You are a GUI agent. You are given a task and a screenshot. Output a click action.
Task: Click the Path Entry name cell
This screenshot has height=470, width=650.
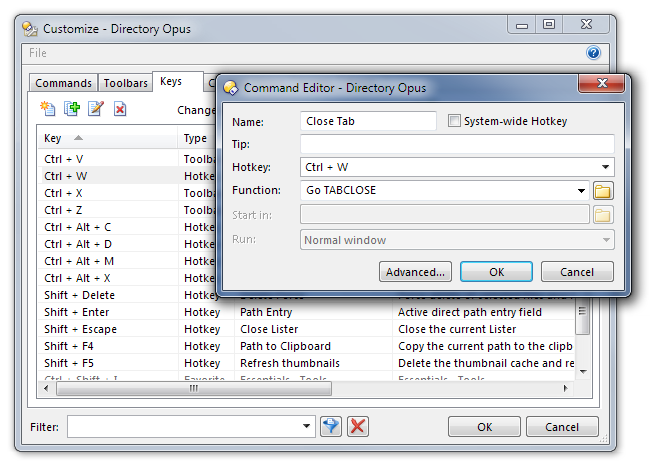coord(266,312)
